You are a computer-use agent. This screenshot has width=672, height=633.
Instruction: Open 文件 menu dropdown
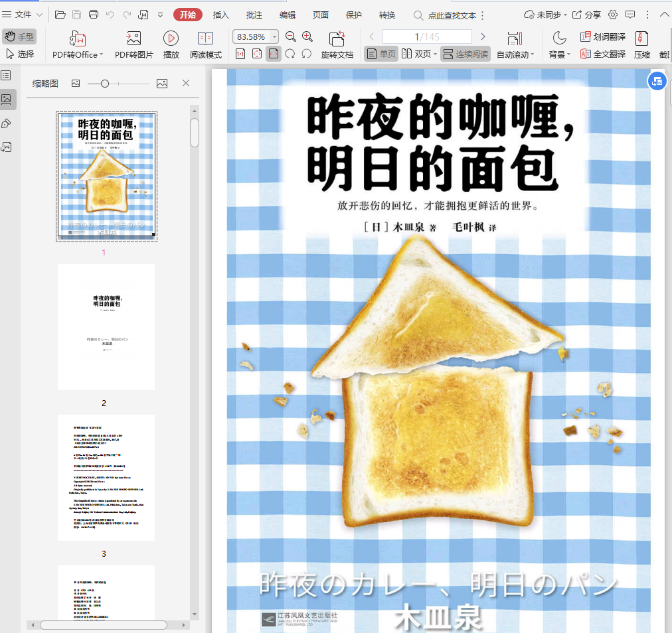(23, 15)
